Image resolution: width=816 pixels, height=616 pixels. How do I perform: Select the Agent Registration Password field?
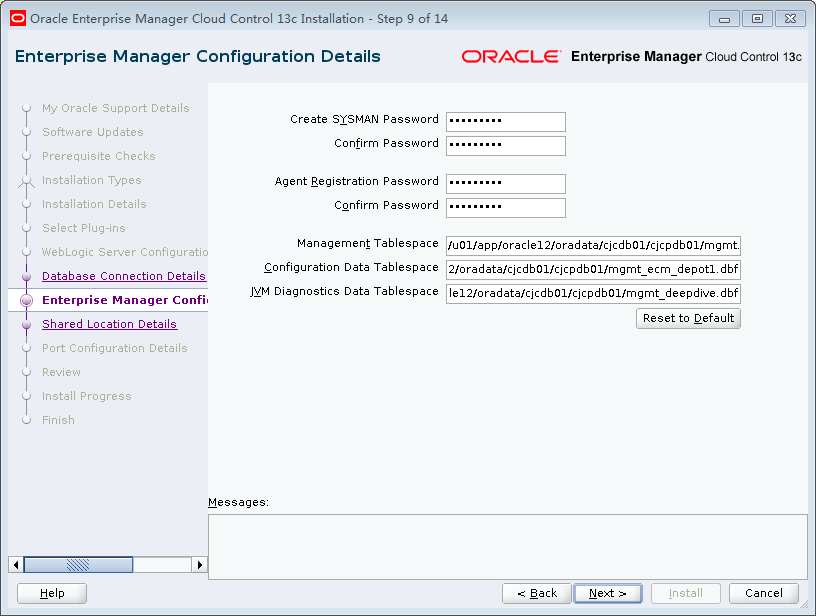505,184
